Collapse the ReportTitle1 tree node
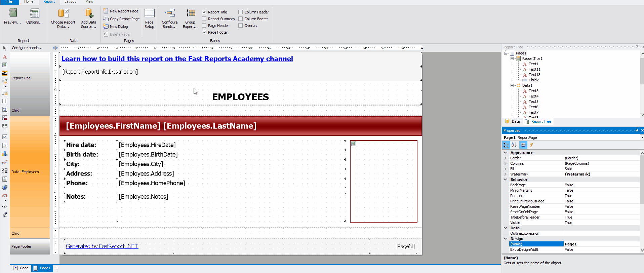The image size is (644, 273). [x=512, y=58]
